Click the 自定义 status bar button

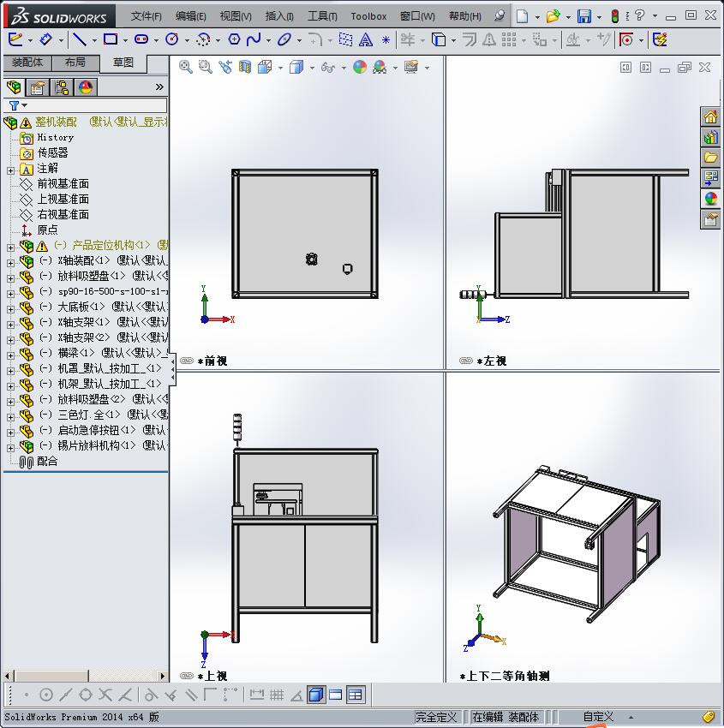[598, 717]
